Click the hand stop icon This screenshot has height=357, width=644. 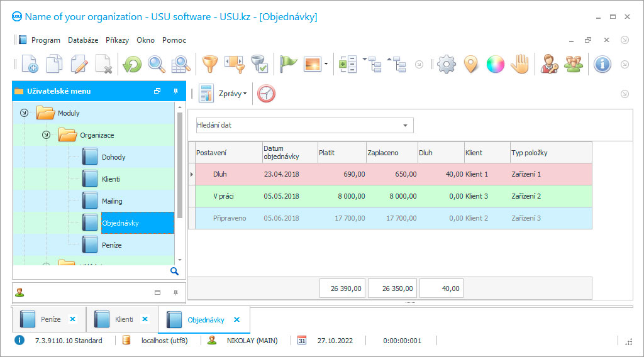pos(520,64)
